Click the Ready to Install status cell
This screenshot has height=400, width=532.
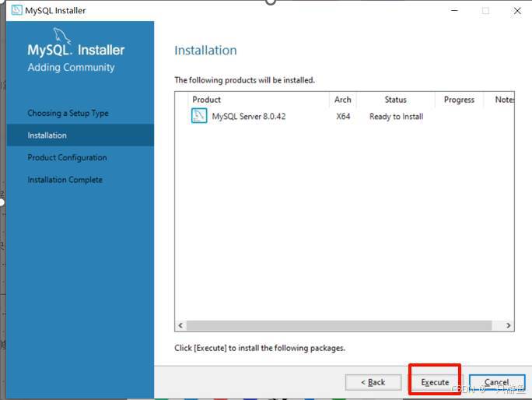(397, 117)
